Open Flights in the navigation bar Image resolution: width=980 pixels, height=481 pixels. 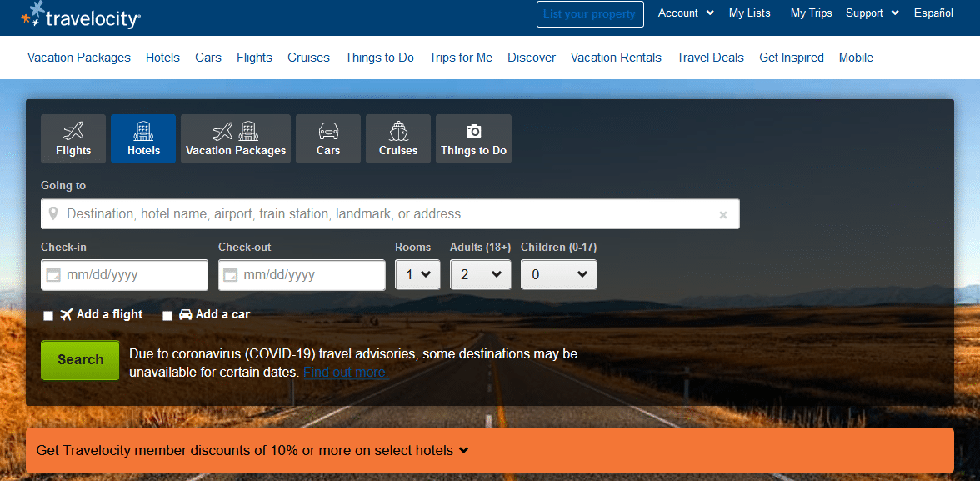tap(254, 58)
